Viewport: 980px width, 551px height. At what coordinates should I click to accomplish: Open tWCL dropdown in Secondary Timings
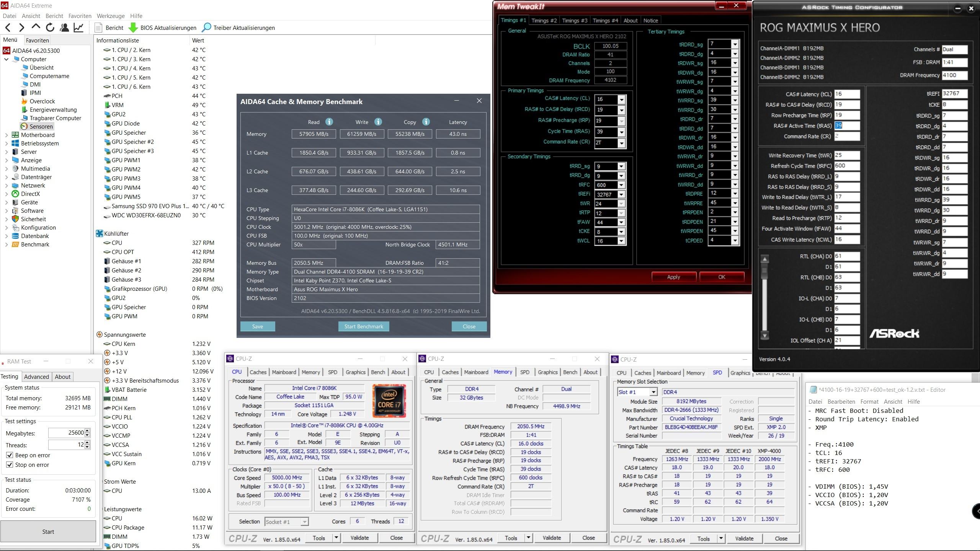(621, 241)
